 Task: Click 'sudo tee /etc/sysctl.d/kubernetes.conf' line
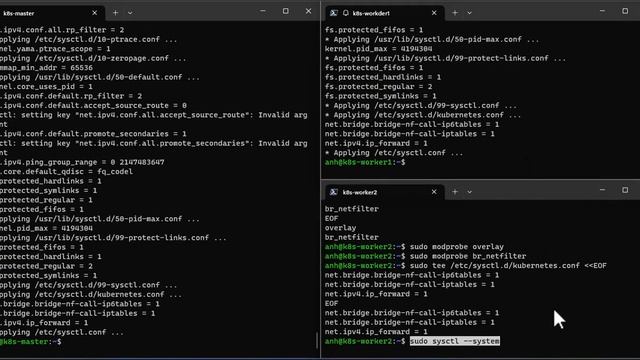pos(508,266)
